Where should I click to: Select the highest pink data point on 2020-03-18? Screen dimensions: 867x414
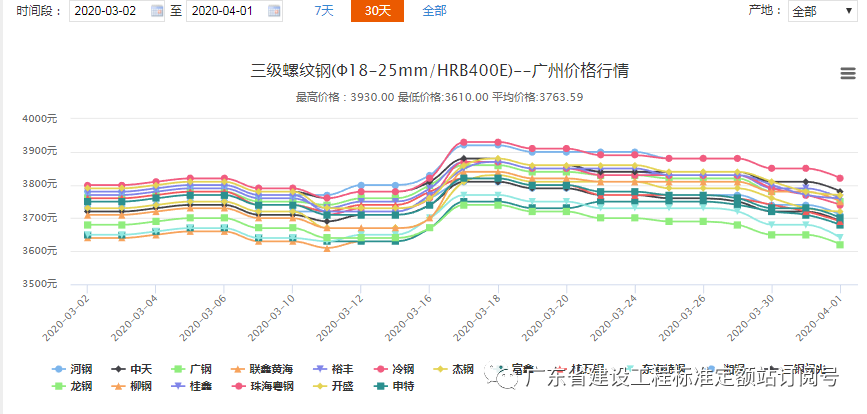point(498,142)
